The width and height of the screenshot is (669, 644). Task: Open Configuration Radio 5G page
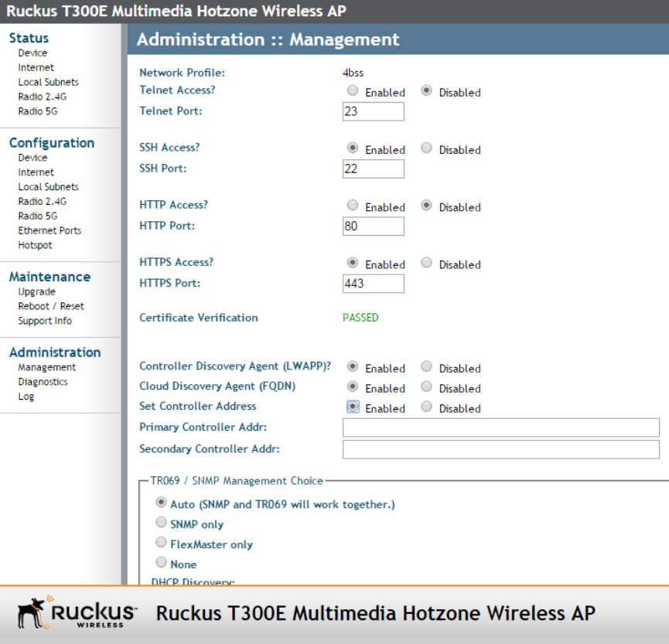(x=38, y=216)
